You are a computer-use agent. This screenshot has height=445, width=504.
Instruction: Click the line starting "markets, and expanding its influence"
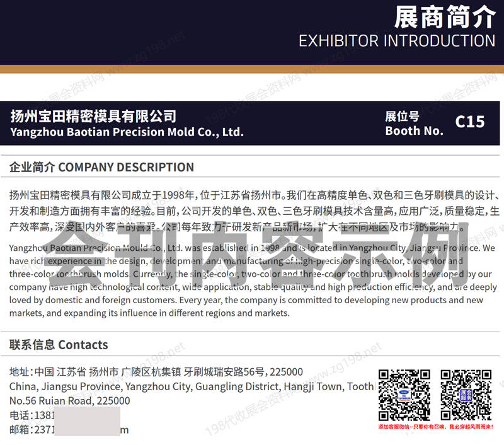point(149,313)
